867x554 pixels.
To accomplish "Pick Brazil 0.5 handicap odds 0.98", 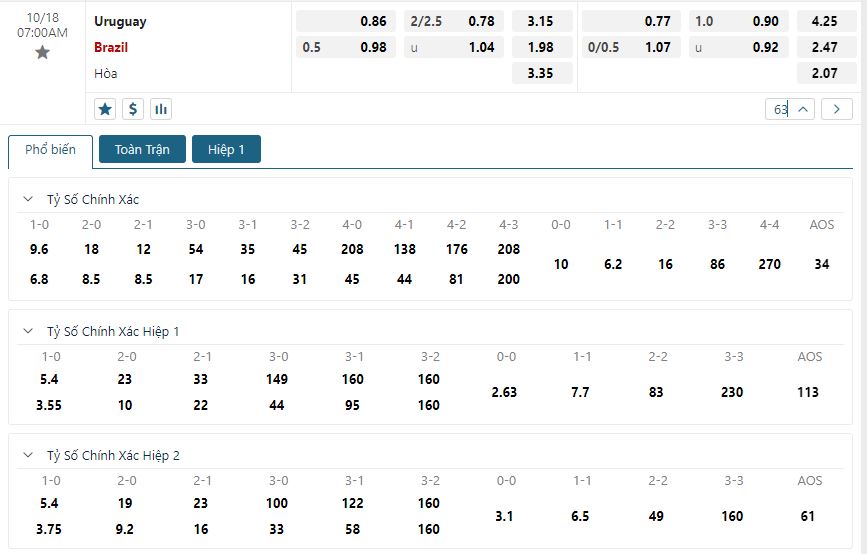I will click(x=346, y=48).
